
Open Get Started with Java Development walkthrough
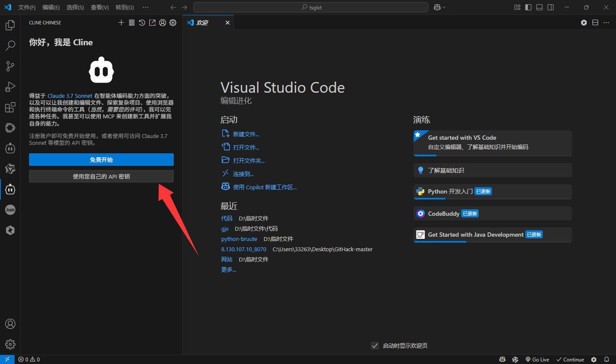pyautogui.click(x=493, y=235)
